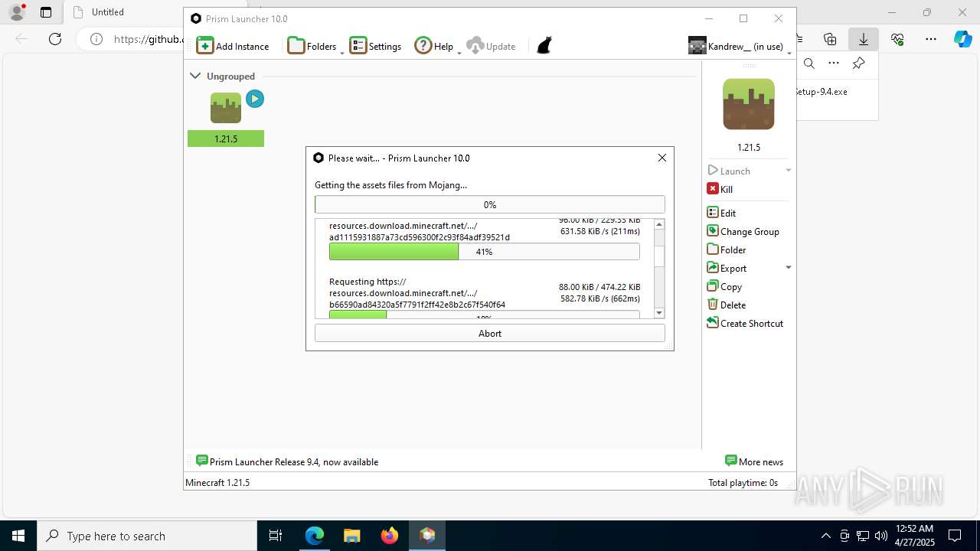Open Task View from taskbar
The width and height of the screenshot is (980, 551).
276,536
